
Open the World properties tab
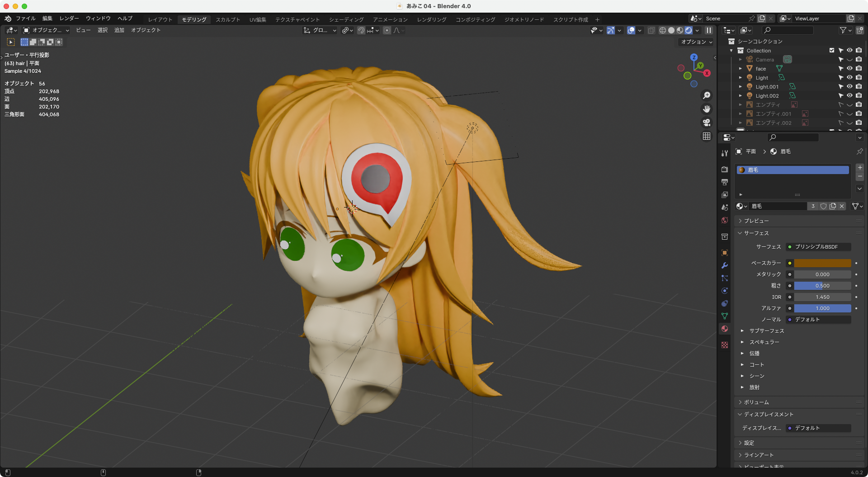pos(725,220)
